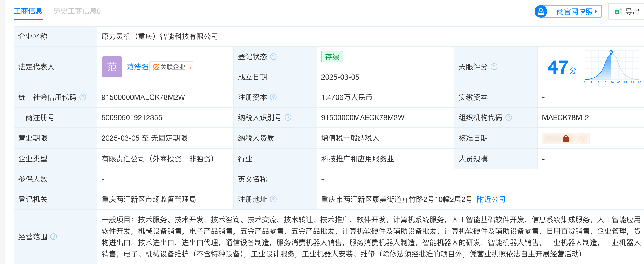This screenshot has width=644, height=264.
Task: Click the 天眼评分 distribution curve marker
Action: 611,52
